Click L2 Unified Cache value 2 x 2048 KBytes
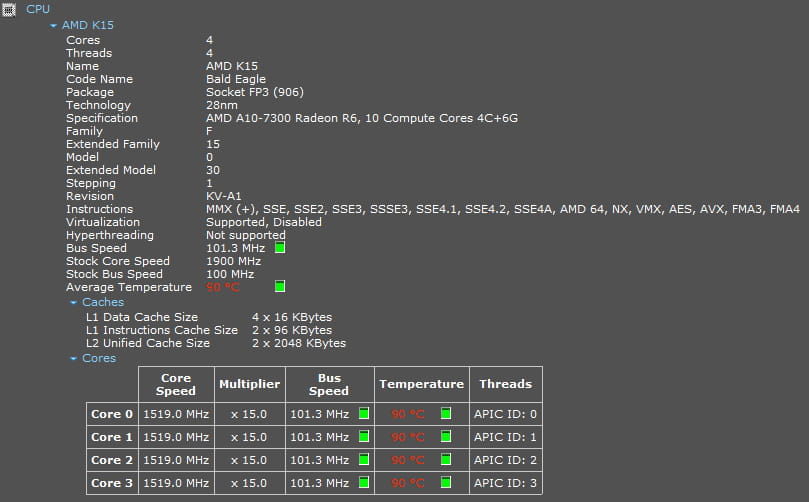The width and height of the screenshot is (809, 502). coord(299,343)
